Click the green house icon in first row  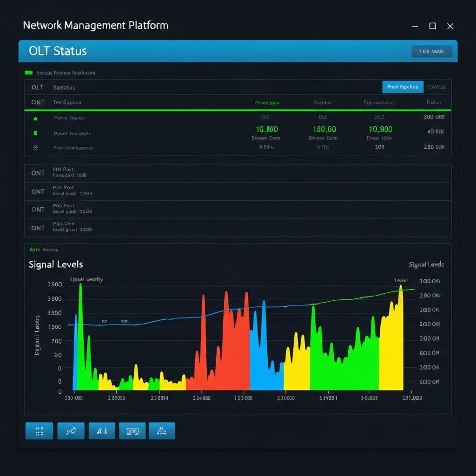tap(35, 119)
